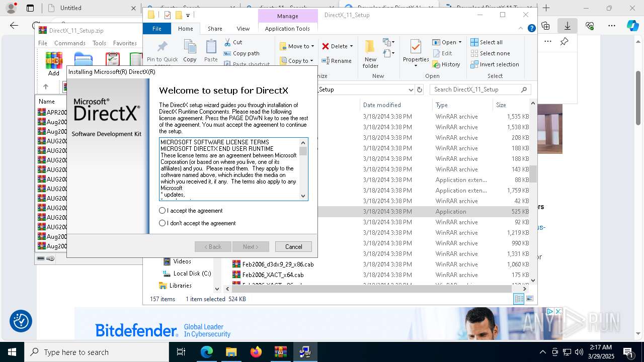
Task: Open a new Edge tab
Action: pyautogui.click(x=546, y=8)
